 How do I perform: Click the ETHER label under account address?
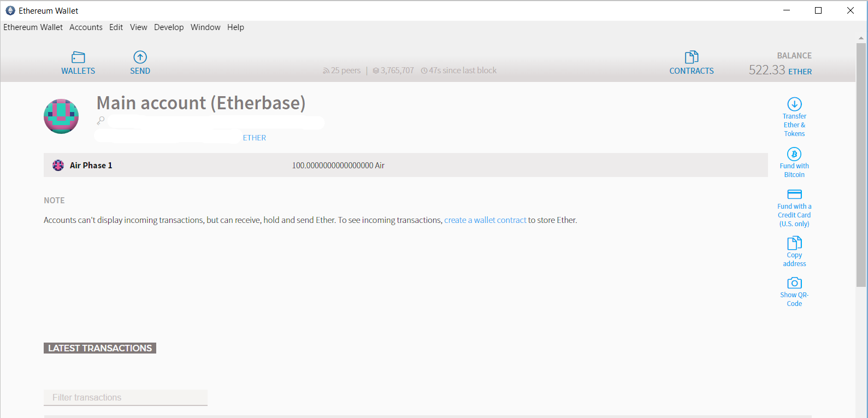(255, 138)
